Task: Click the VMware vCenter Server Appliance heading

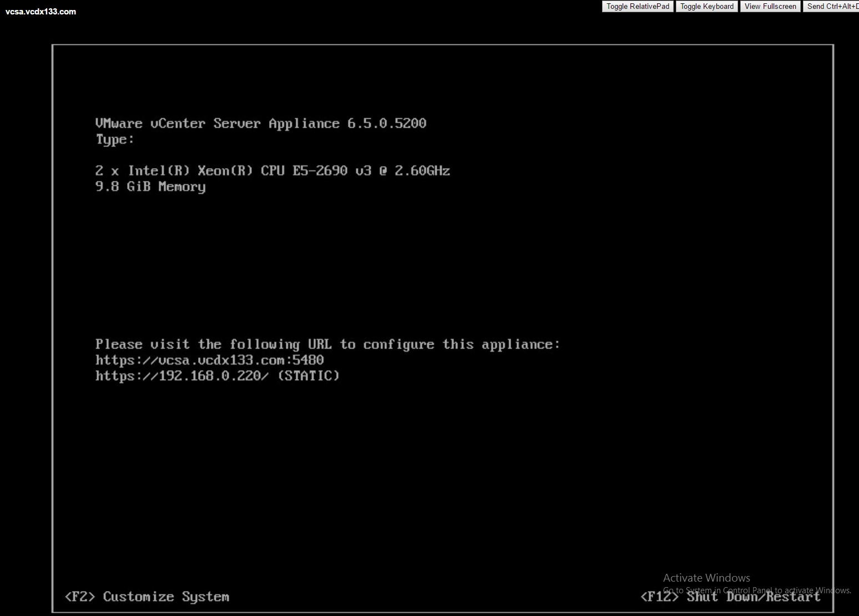Action: [217, 123]
